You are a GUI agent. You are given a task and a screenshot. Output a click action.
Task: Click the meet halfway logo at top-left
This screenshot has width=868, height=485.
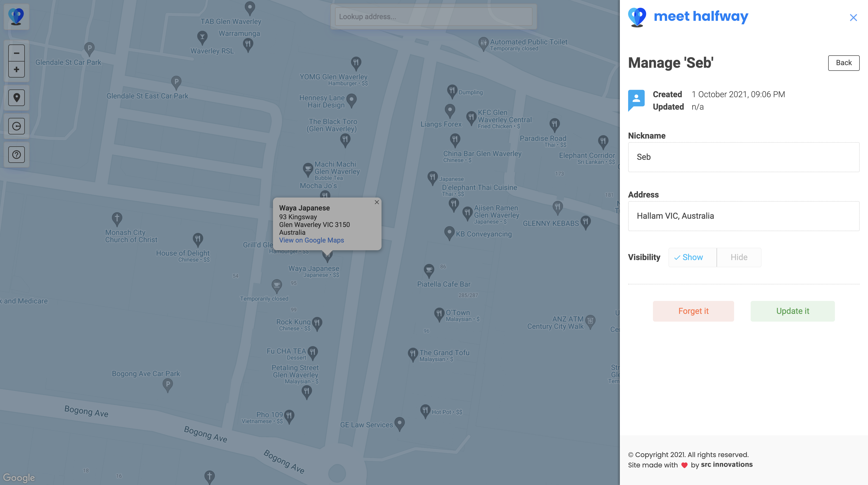16,17
